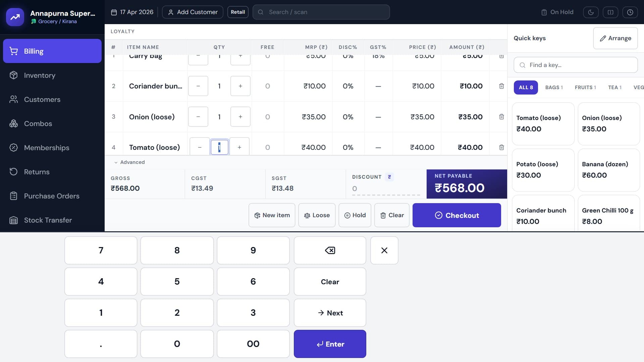This screenshot has width=644, height=362.
Task: Toggle discount rupee mode
Action: (389, 177)
